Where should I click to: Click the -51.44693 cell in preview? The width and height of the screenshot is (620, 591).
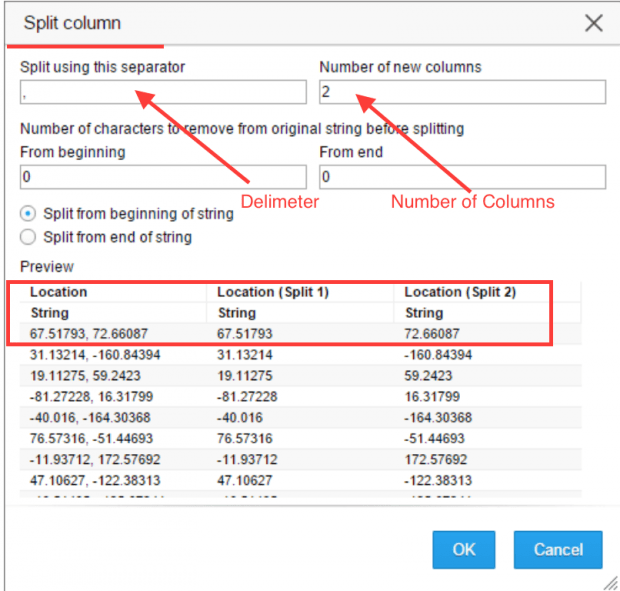click(434, 438)
